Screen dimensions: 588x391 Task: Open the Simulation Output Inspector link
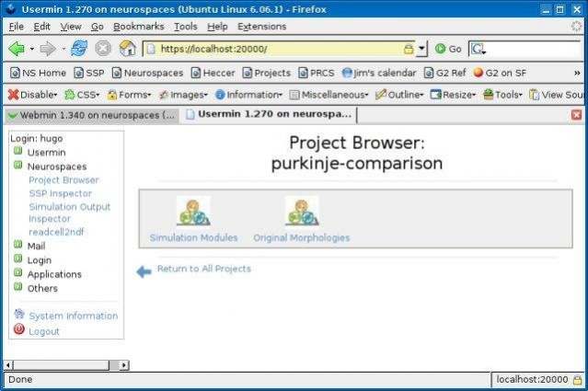coord(69,213)
